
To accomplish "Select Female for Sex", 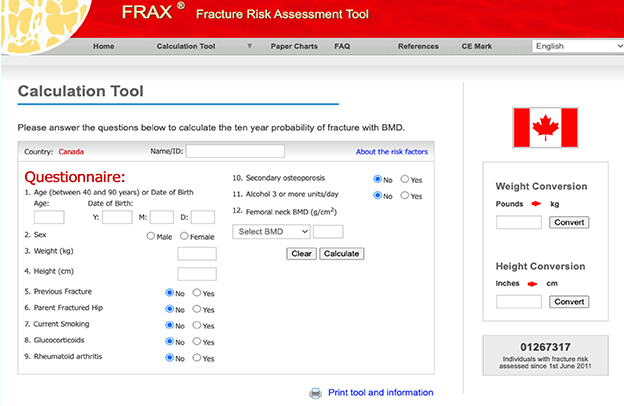I will click(184, 236).
